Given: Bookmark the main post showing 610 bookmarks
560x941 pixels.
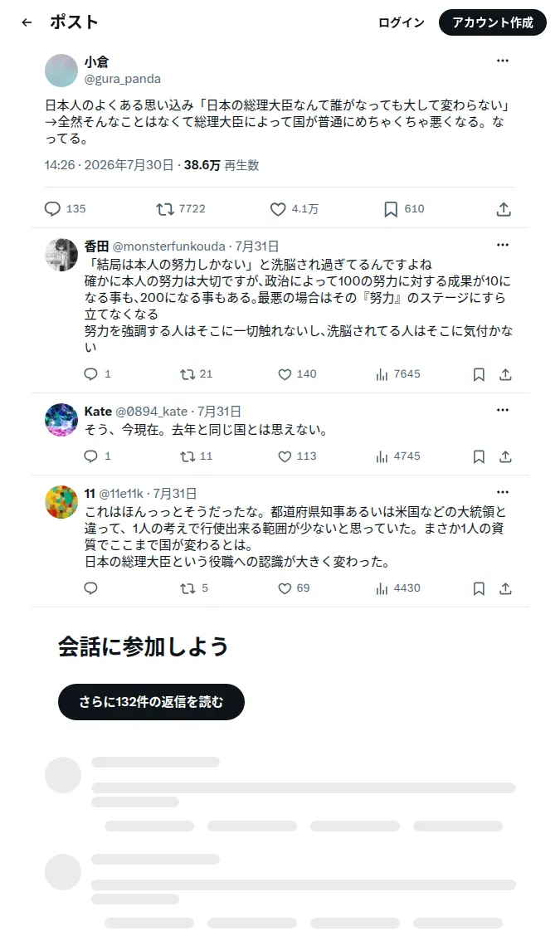Looking at the screenshot, I should pyautogui.click(x=391, y=209).
